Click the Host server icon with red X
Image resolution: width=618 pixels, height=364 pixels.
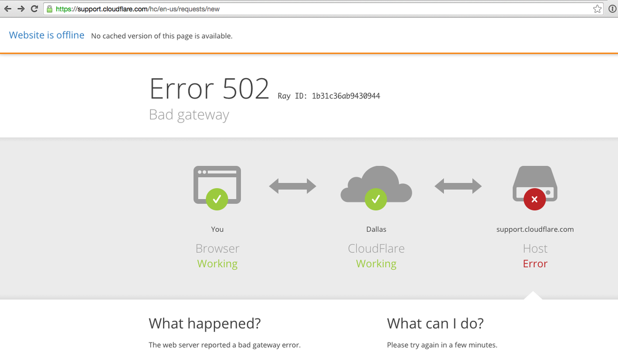click(x=535, y=188)
